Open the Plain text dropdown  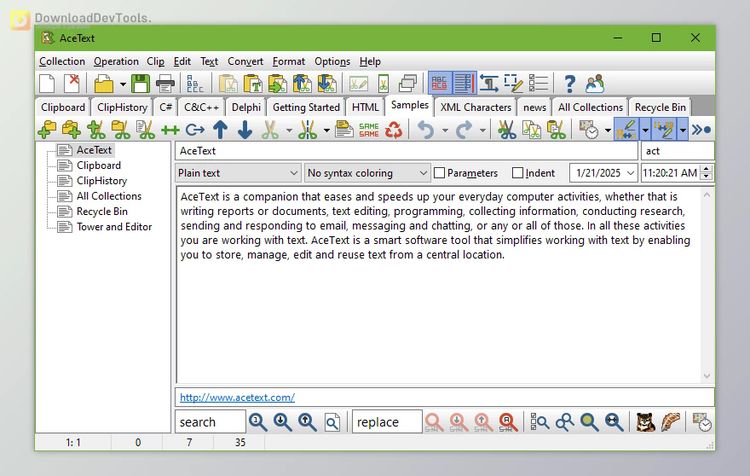point(238,173)
